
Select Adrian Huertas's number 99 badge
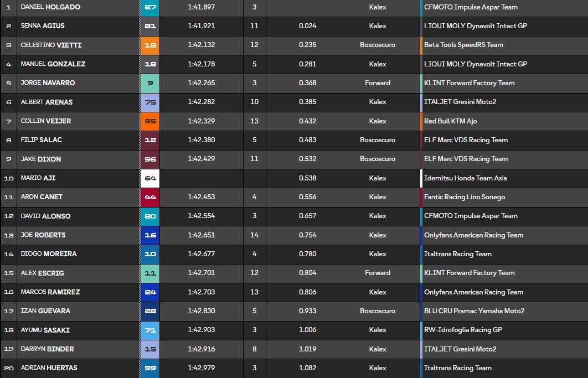150,368
